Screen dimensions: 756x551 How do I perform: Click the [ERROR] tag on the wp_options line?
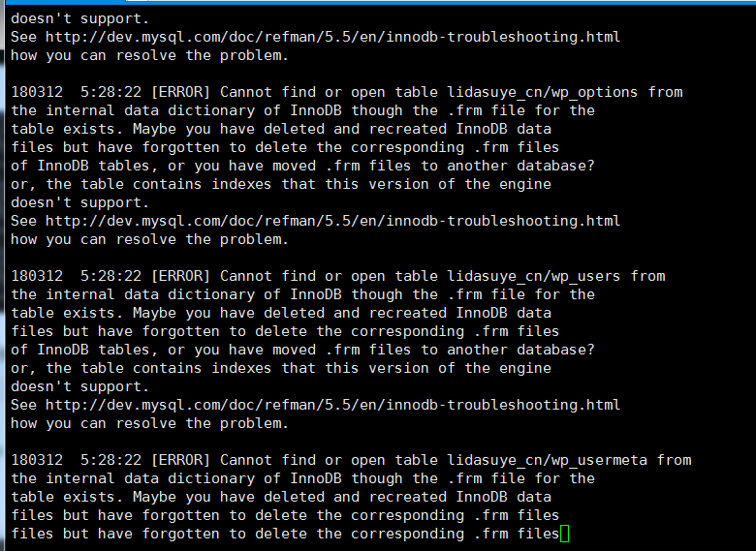pyautogui.click(x=181, y=92)
